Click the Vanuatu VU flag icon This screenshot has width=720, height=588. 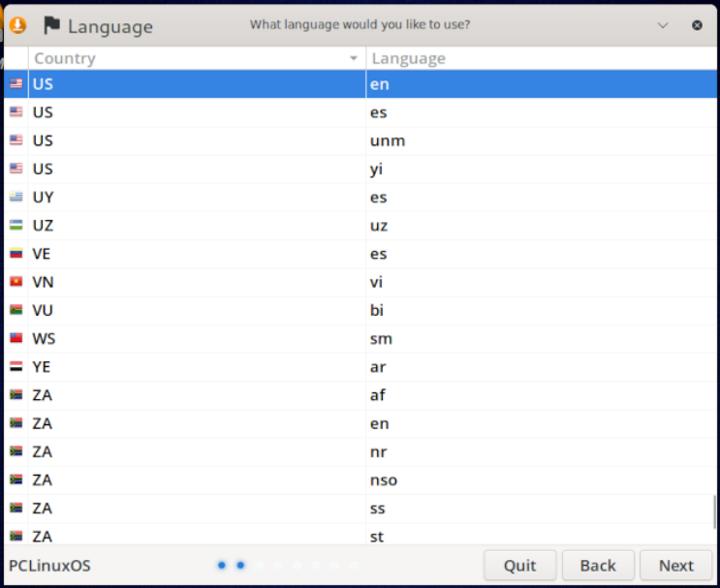tap(16, 310)
